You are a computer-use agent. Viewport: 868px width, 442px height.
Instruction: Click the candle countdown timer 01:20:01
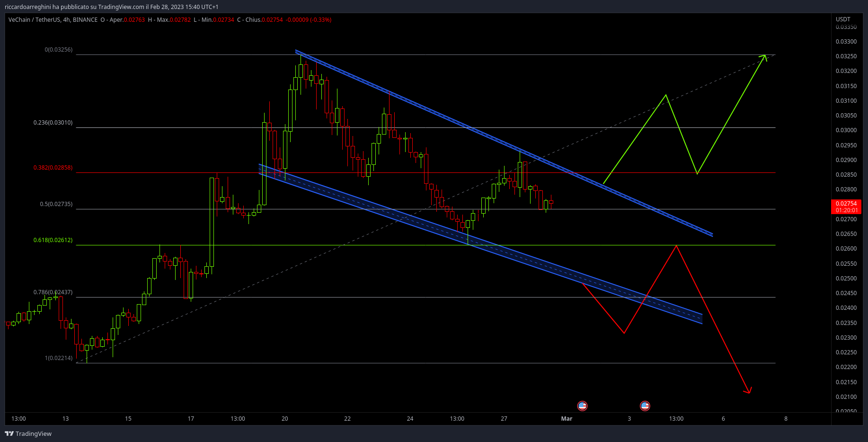pos(846,210)
